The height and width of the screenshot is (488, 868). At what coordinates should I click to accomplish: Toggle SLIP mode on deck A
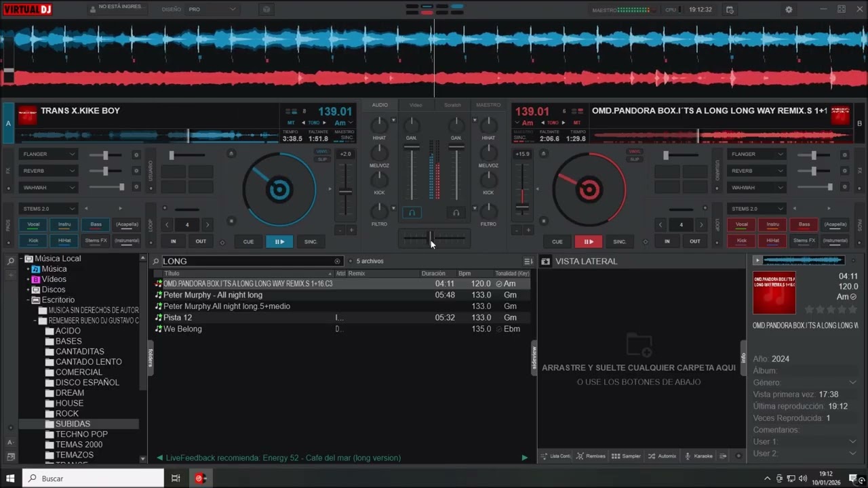(322, 159)
